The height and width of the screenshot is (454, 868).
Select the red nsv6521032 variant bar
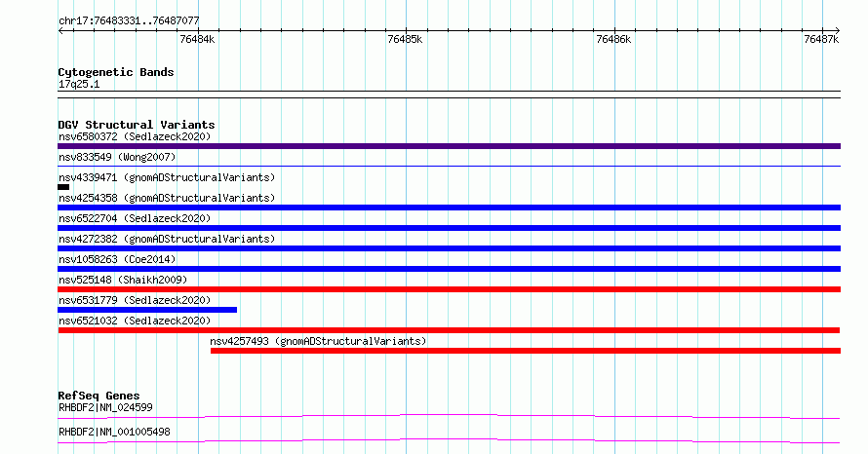449,330
